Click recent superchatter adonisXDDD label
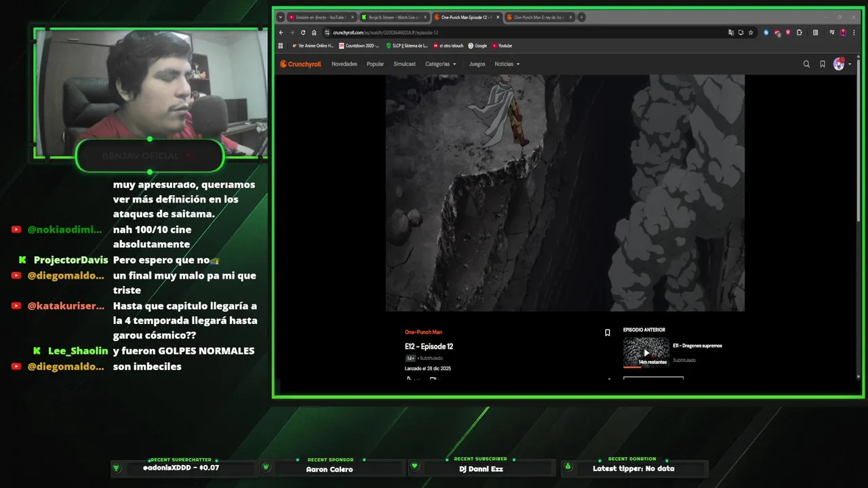 pos(181,468)
